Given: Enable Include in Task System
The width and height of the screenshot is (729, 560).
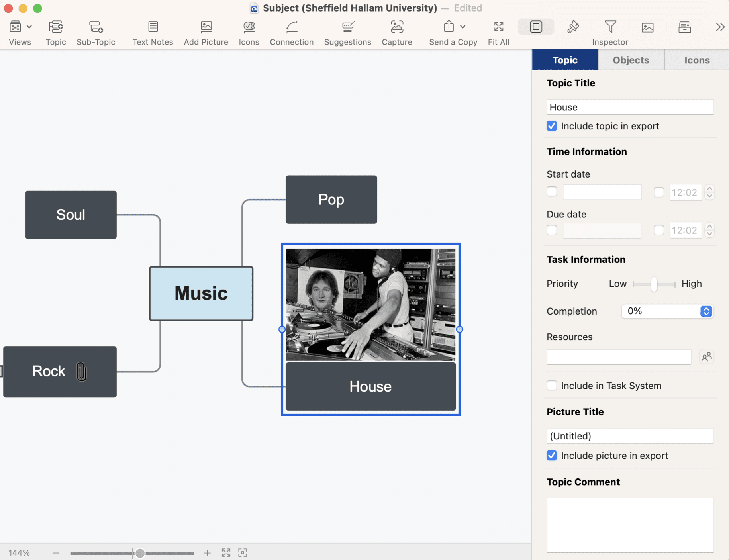Looking at the screenshot, I should point(552,386).
